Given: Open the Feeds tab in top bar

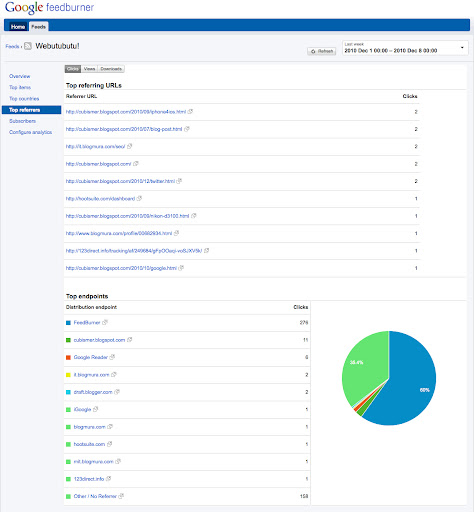Looking at the screenshot, I should point(39,27).
